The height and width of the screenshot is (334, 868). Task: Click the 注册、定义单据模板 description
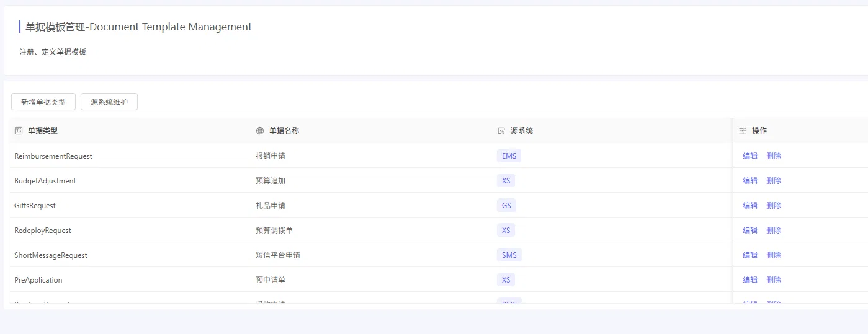[x=53, y=52]
